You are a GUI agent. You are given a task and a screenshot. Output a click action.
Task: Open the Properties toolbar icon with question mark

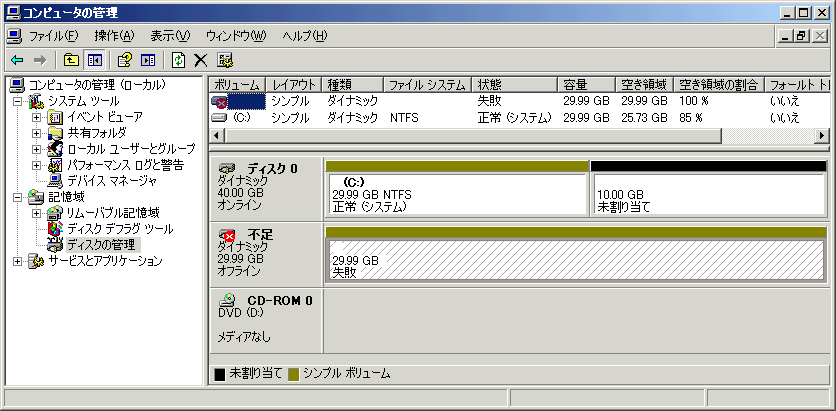click(125, 60)
